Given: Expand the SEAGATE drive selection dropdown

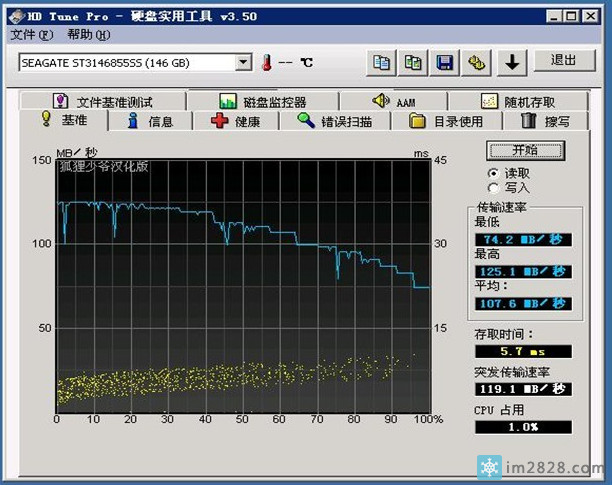Looking at the screenshot, I should (243, 62).
